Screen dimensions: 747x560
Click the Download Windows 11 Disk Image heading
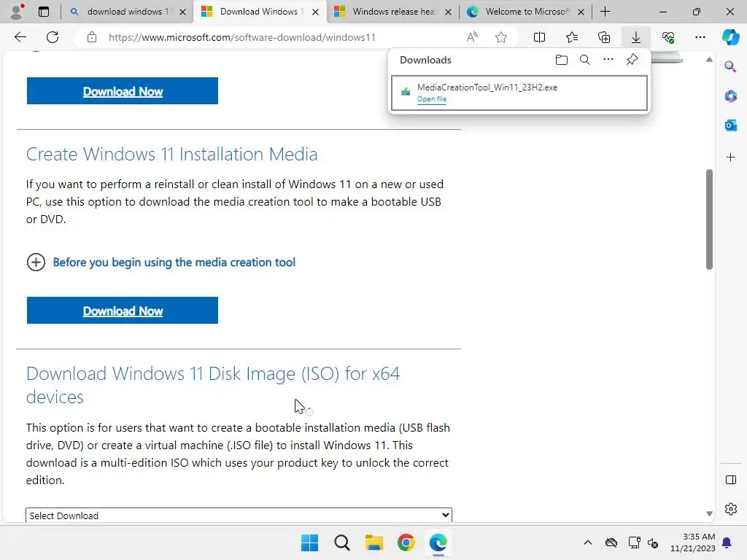tap(213, 385)
